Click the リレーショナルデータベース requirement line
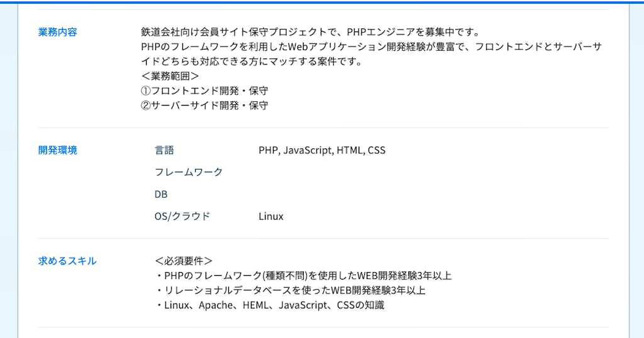This screenshot has width=644, height=338. (290, 290)
